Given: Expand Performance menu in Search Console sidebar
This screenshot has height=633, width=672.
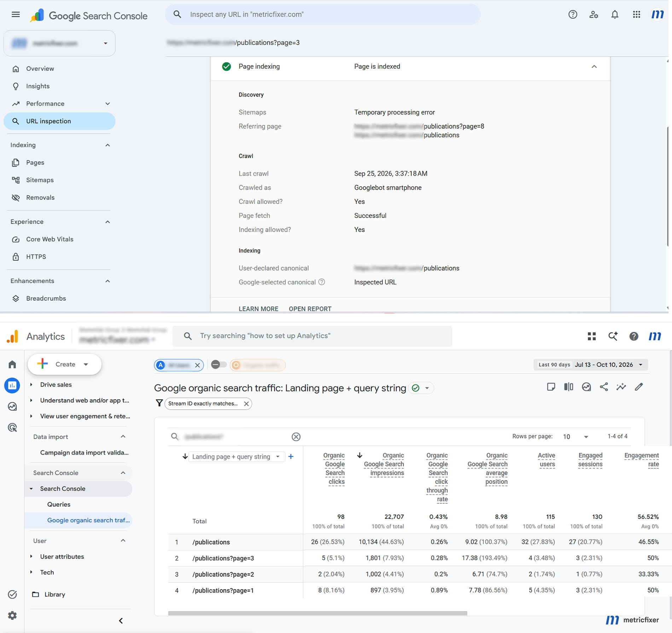Looking at the screenshot, I should [108, 104].
